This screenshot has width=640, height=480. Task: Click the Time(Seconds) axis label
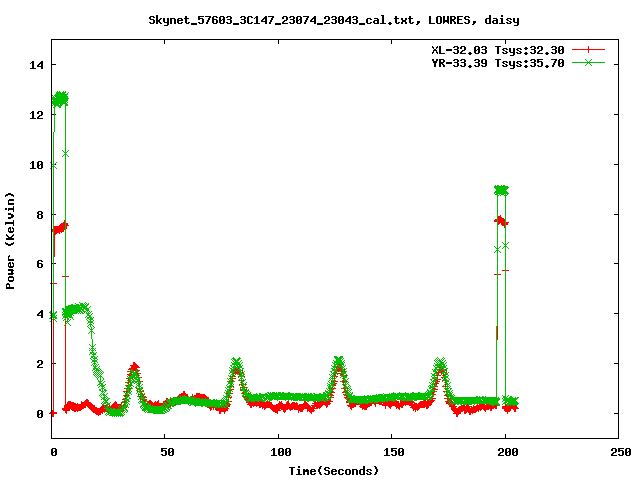(334, 471)
